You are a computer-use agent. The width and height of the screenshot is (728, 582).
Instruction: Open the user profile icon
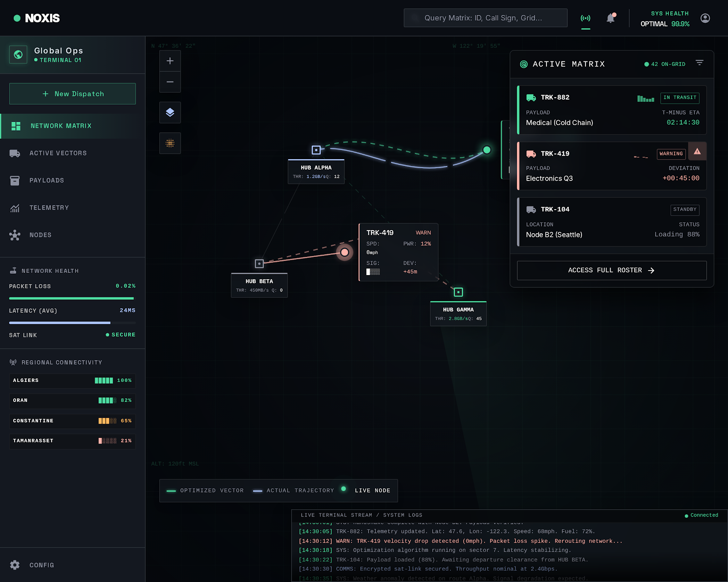point(705,18)
